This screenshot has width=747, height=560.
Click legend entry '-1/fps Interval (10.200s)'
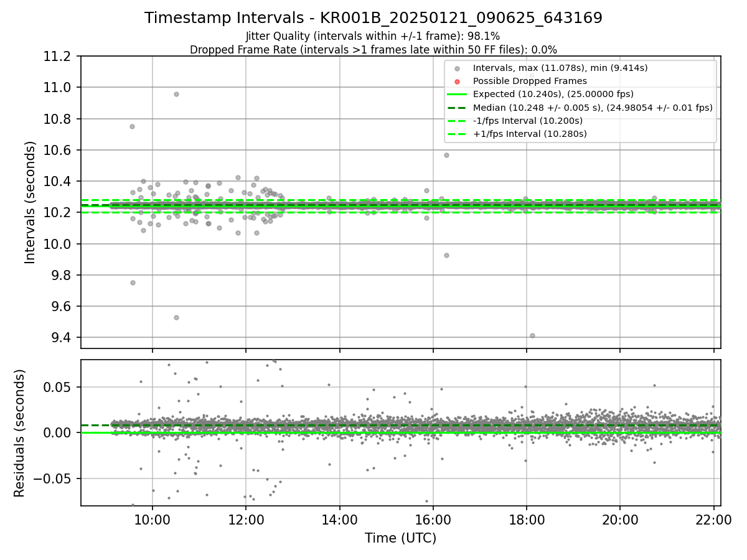(528, 121)
